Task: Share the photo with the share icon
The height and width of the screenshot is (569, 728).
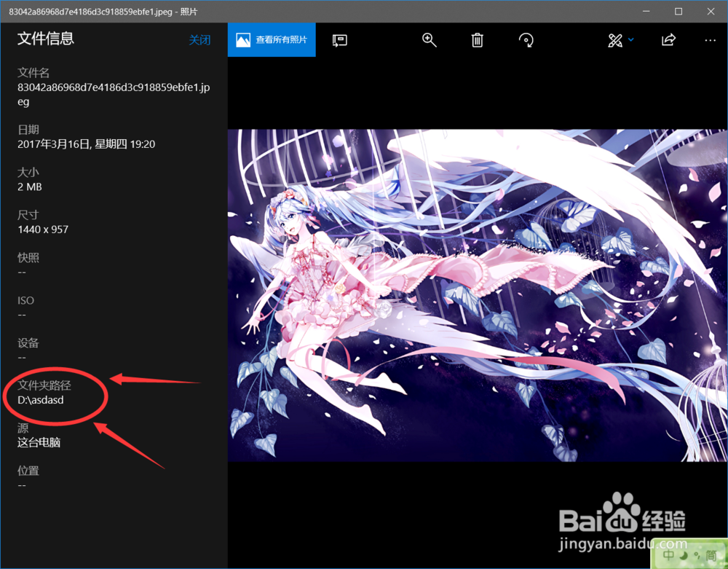Action: 668,40
